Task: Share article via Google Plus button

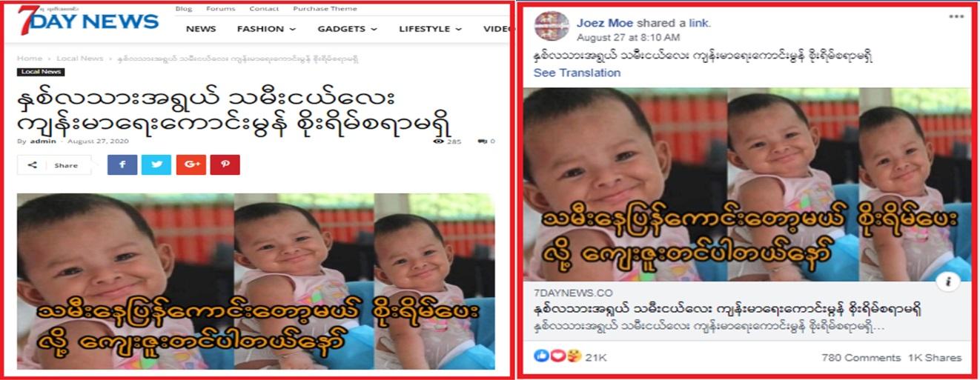Action: (191, 164)
